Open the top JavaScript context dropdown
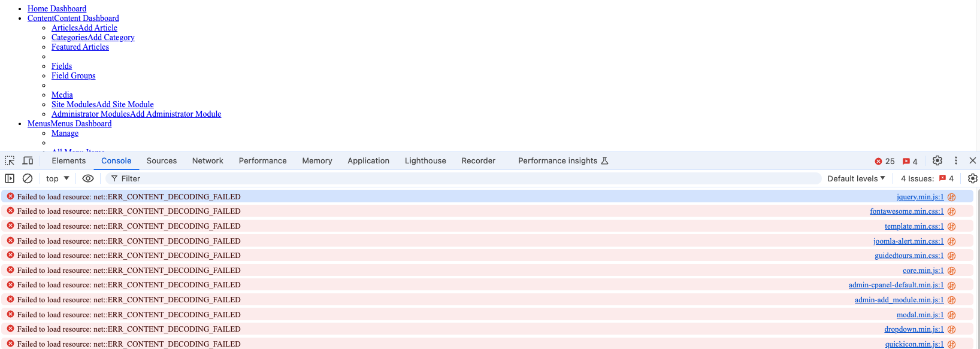Image resolution: width=980 pixels, height=349 pixels. (58, 178)
